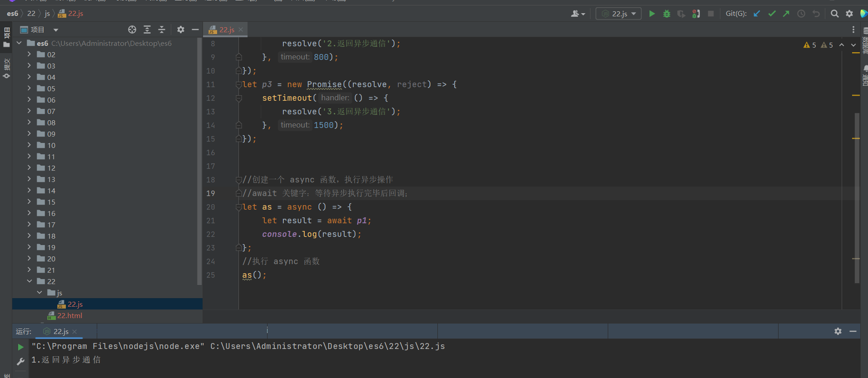Collapse the js subfolder
Screen dimensions: 868x378
(x=40, y=292)
